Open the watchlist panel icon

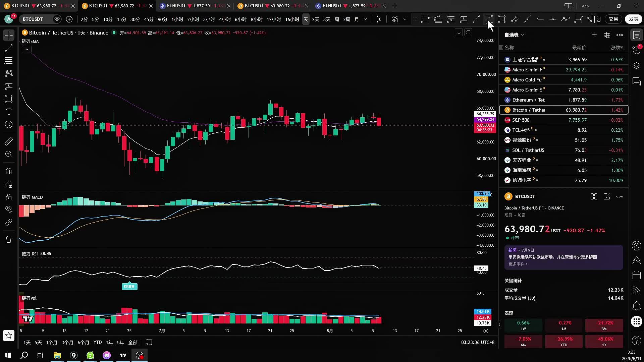(636, 35)
